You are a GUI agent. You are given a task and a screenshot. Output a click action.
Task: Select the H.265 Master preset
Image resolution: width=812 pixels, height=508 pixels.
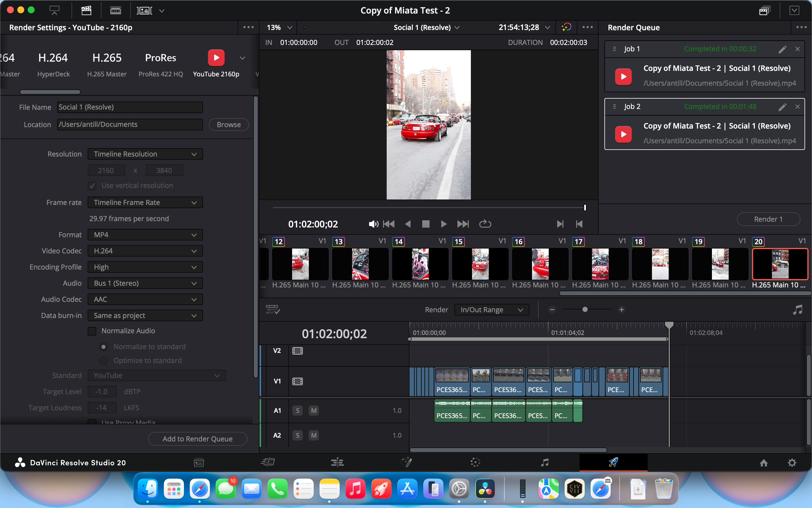tap(106, 64)
